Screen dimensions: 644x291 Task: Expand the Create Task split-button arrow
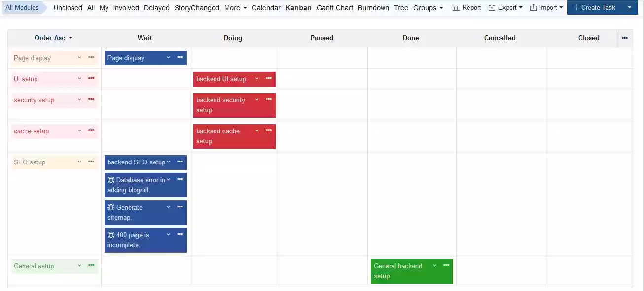tap(630, 7)
